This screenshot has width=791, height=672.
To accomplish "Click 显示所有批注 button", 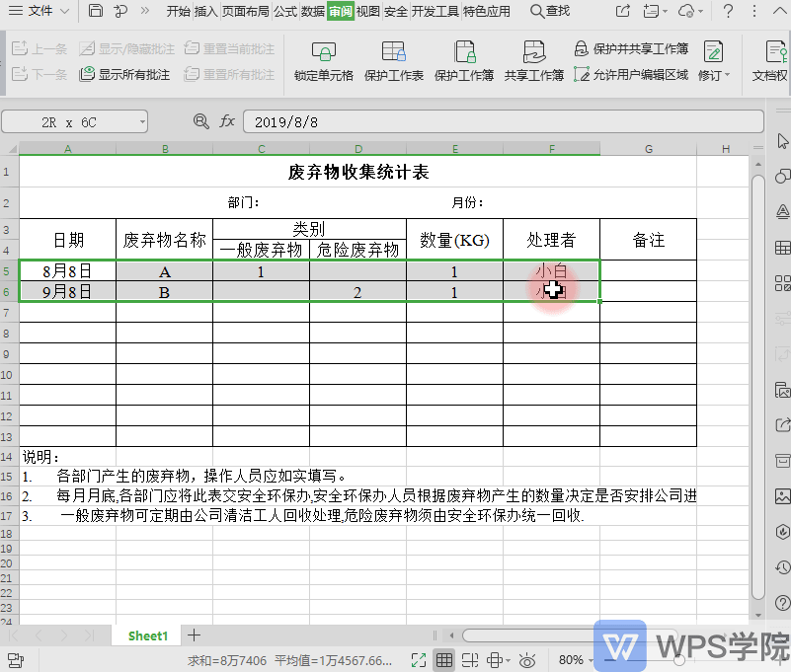I will (x=124, y=75).
